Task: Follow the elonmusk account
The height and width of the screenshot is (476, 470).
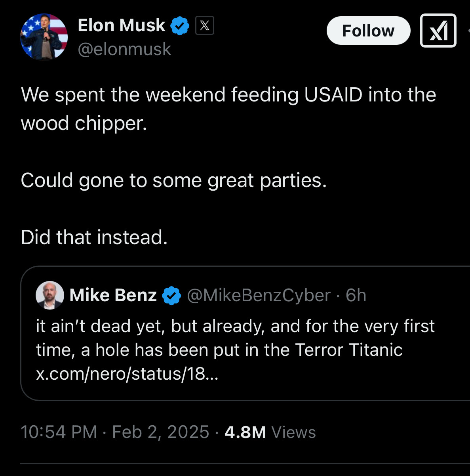Action: [368, 31]
